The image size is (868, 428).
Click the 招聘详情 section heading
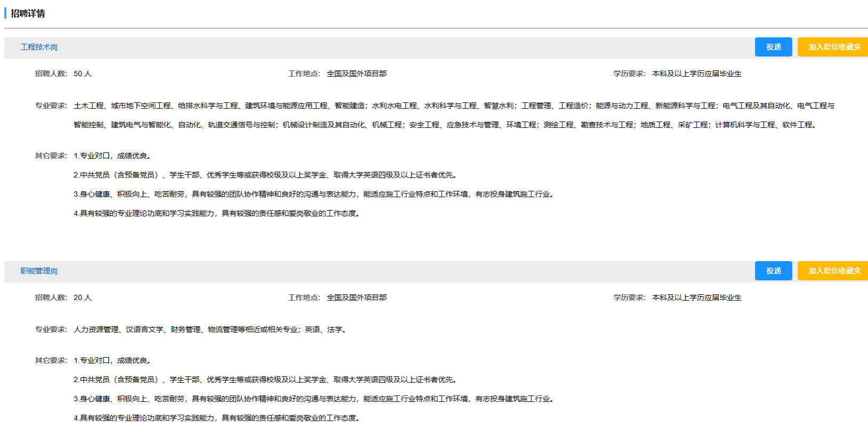pyautogui.click(x=28, y=13)
